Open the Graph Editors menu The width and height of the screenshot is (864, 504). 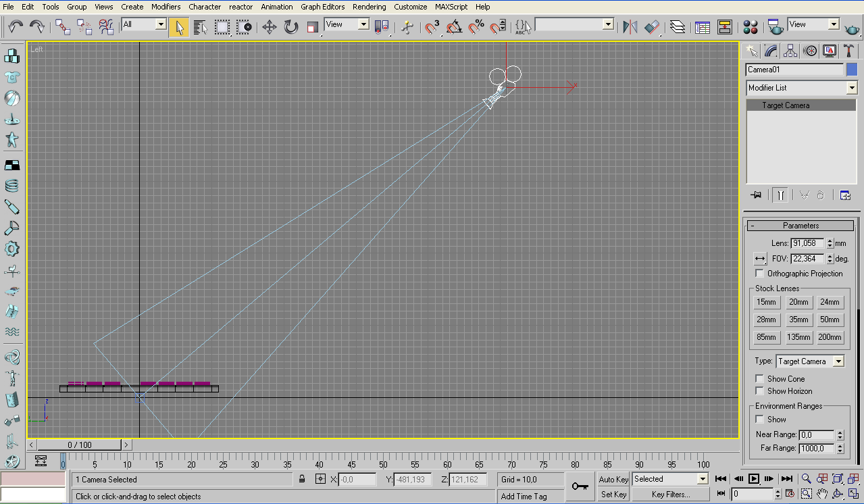[x=322, y=7]
